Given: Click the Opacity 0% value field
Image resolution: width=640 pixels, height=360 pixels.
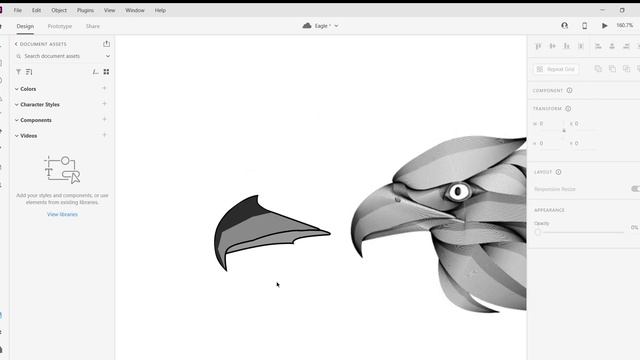Looking at the screenshot, I should pyautogui.click(x=634, y=227).
